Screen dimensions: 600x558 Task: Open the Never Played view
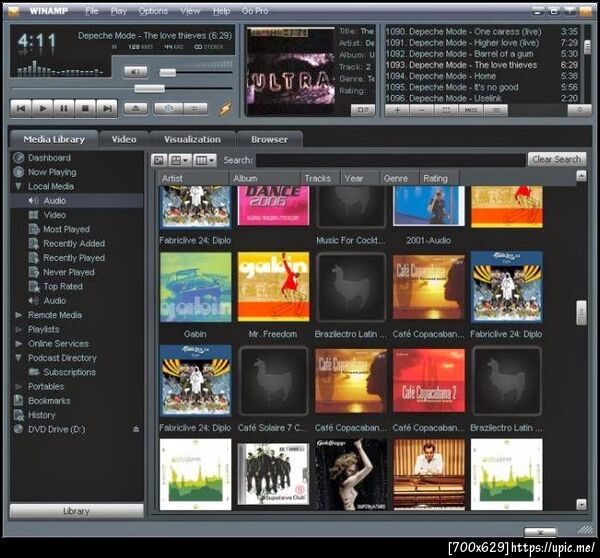coord(68,272)
